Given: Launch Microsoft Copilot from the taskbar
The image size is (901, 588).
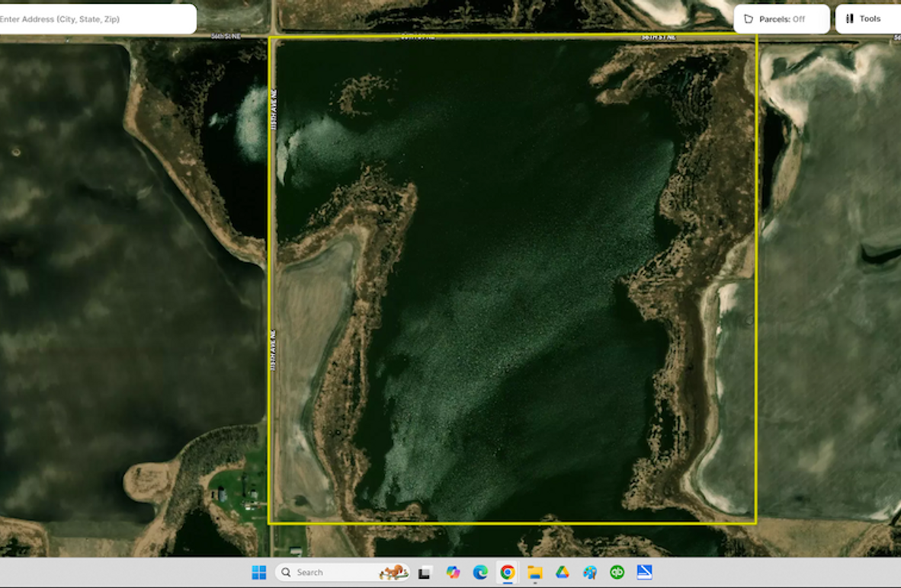Looking at the screenshot, I should (453, 572).
